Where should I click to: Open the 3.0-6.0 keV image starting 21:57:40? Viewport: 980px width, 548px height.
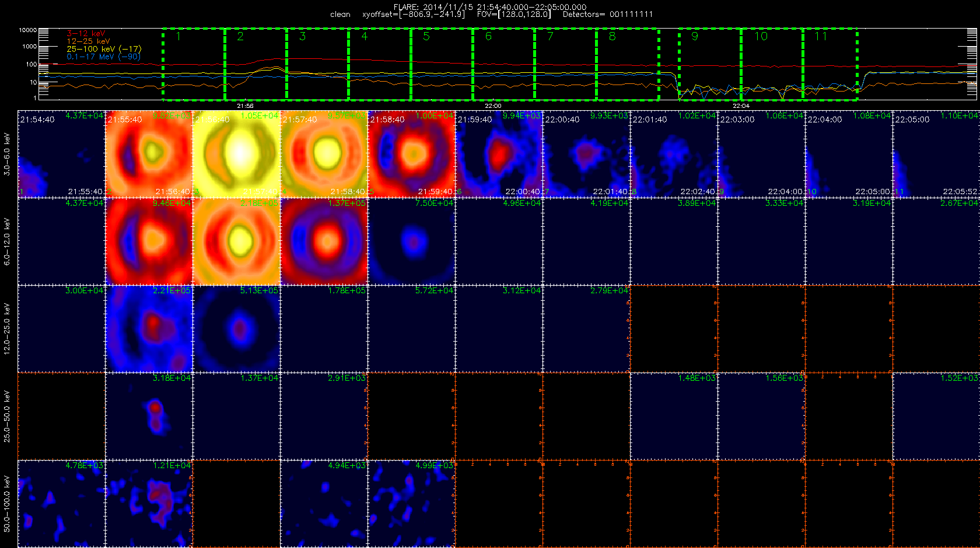click(x=324, y=154)
